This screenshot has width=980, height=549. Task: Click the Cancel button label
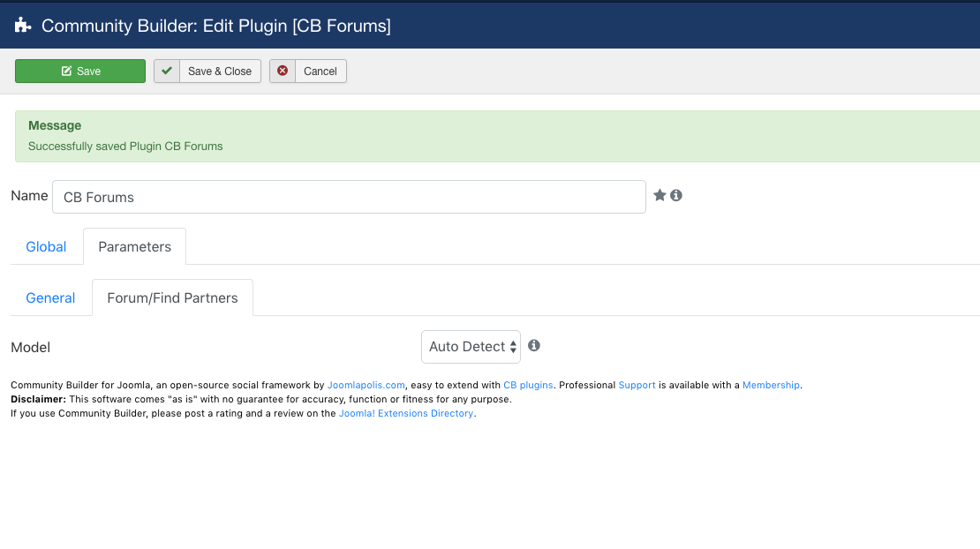(x=320, y=71)
